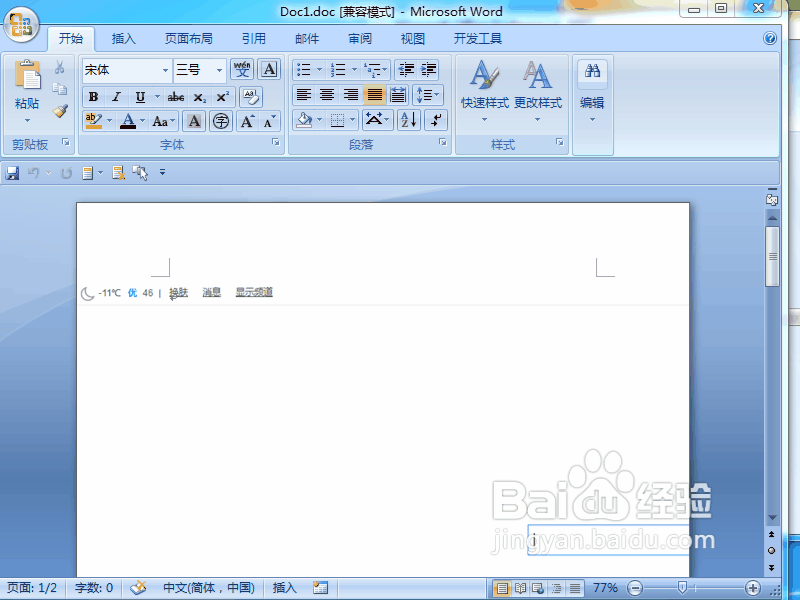800x600 pixels.
Task: Click the Character Shading A icon
Action: 194,121
